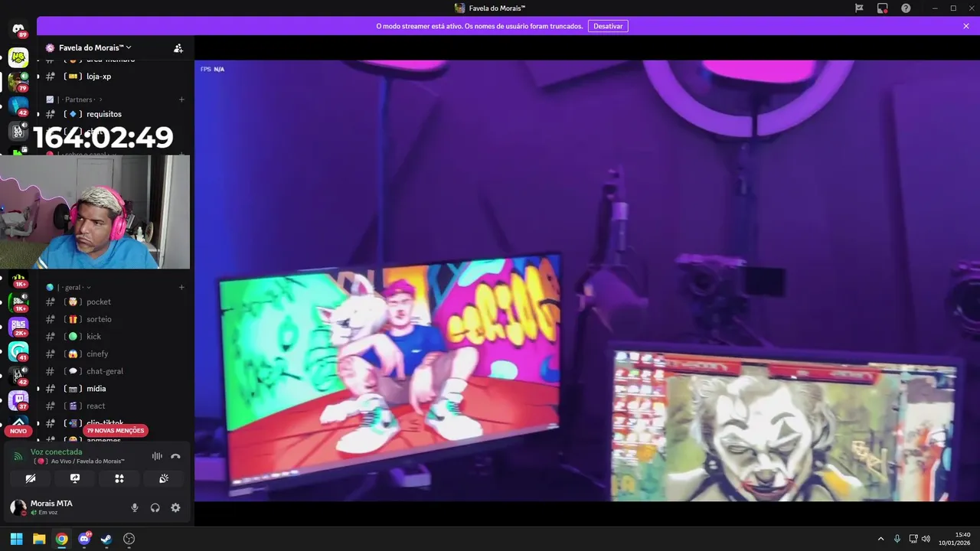Click the red NOVO indicator
Image resolution: width=980 pixels, height=551 pixels.
pyautogui.click(x=18, y=431)
